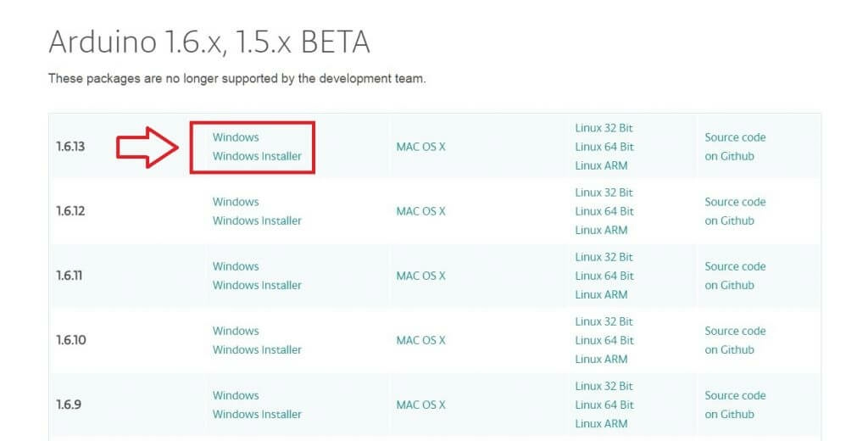This screenshot has height=441, width=868.
Task: Download Windows Installer for Arduino 1.6.12
Action: (257, 220)
